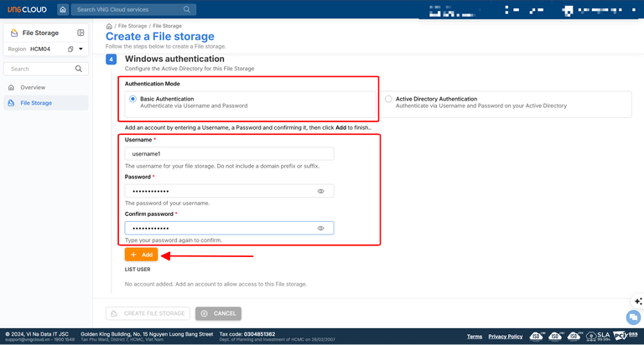Expand the Region dropdown arrow
The width and height of the screenshot is (644, 345).
point(81,49)
